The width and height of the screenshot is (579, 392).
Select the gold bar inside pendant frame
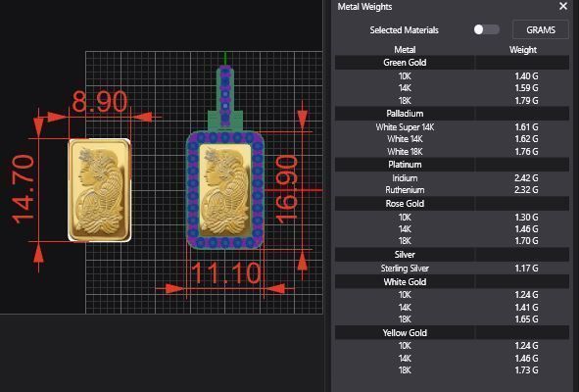[225, 190]
